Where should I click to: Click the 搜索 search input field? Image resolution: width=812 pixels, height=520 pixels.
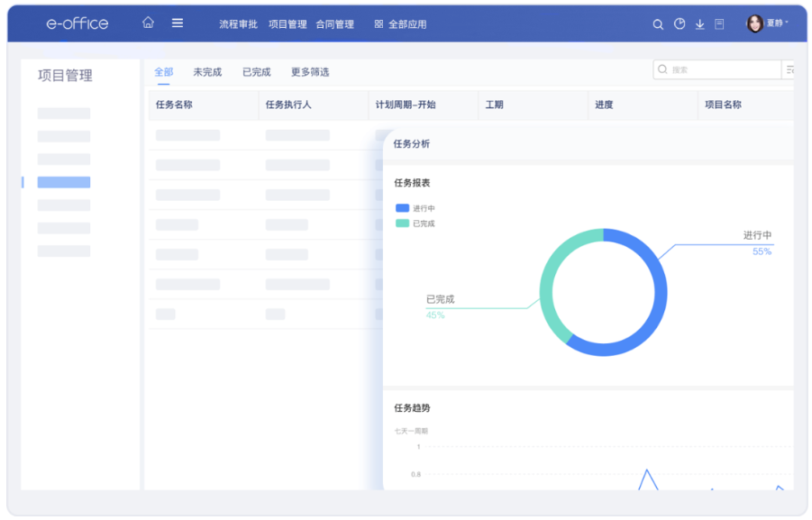721,69
